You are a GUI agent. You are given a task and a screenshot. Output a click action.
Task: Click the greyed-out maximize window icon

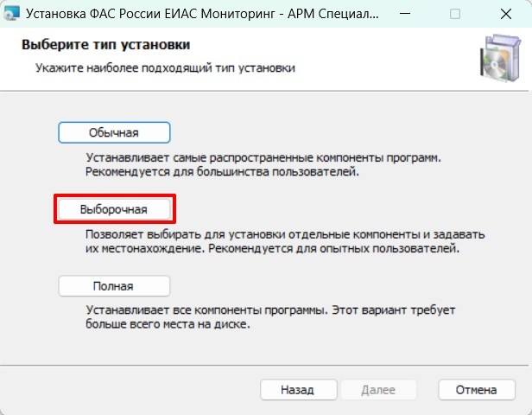(x=455, y=14)
